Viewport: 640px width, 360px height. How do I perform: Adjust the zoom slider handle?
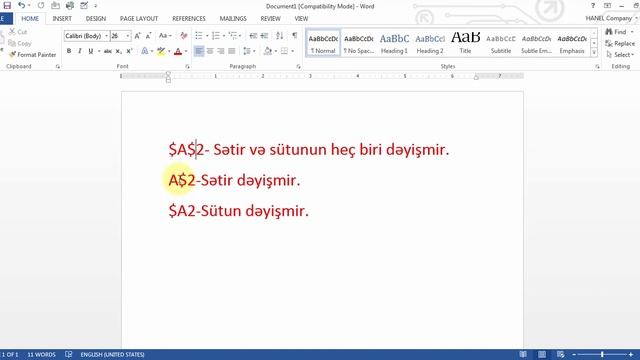pyautogui.click(x=602, y=354)
